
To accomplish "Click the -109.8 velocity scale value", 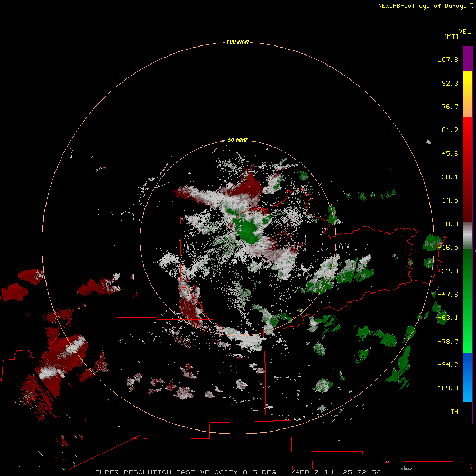I will [x=446, y=388].
